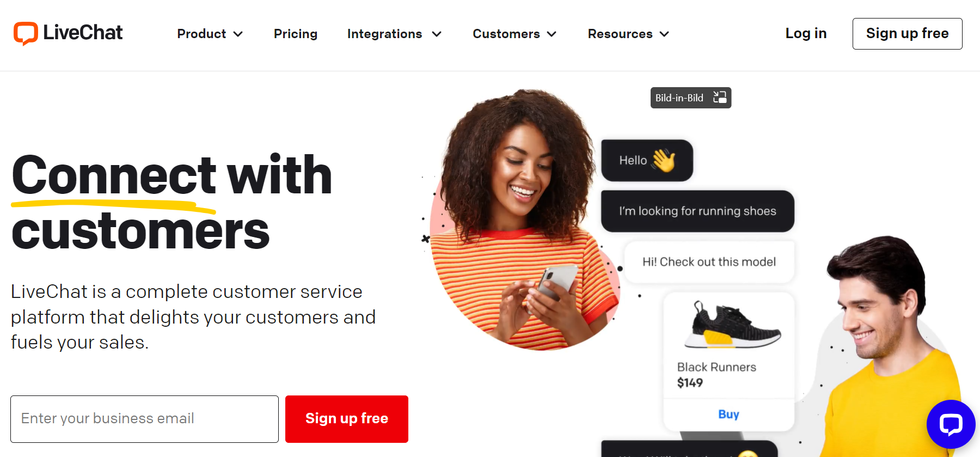Open the blue chat widget bubble

pyautogui.click(x=951, y=424)
